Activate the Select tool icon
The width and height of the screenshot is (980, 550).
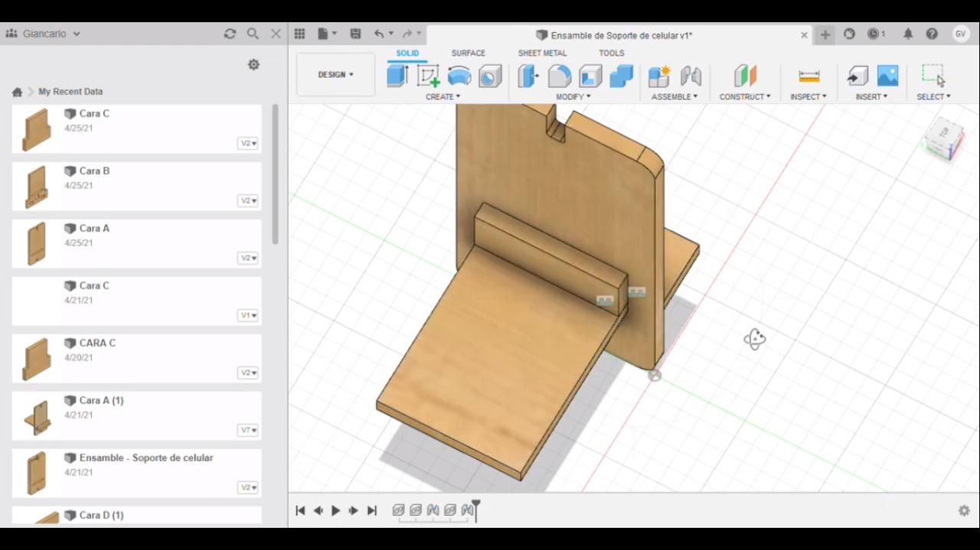933,76
